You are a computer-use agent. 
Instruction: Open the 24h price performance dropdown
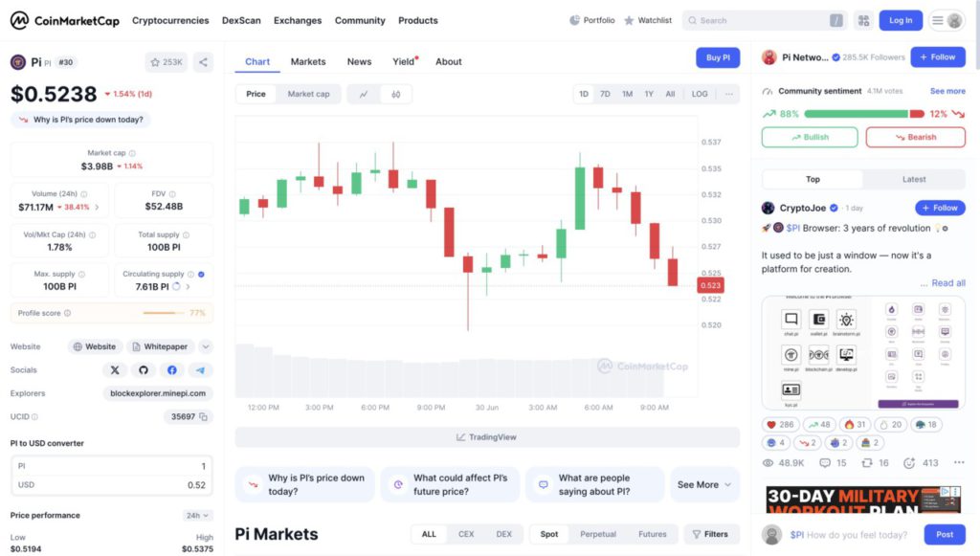197,516
